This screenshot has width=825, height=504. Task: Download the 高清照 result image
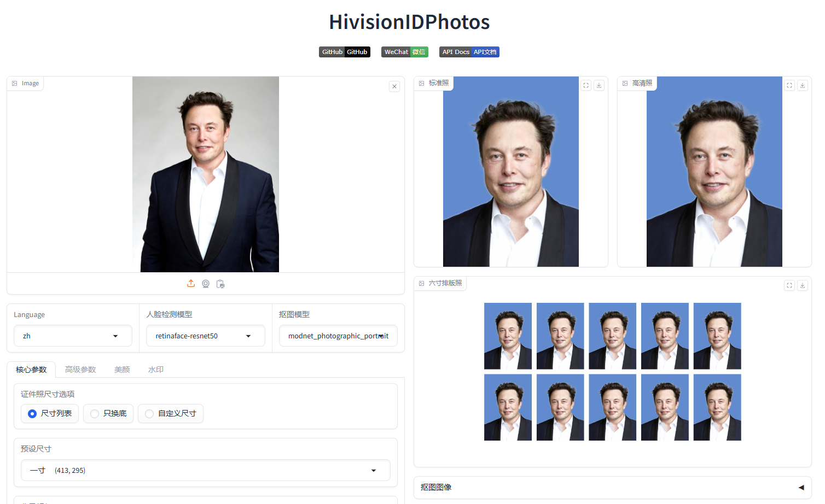(803, 85)
